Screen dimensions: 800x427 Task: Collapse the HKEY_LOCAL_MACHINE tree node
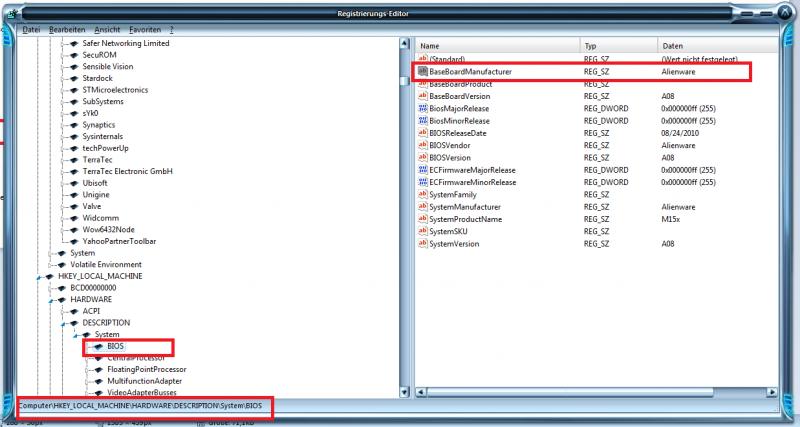(x=39, y=277)
